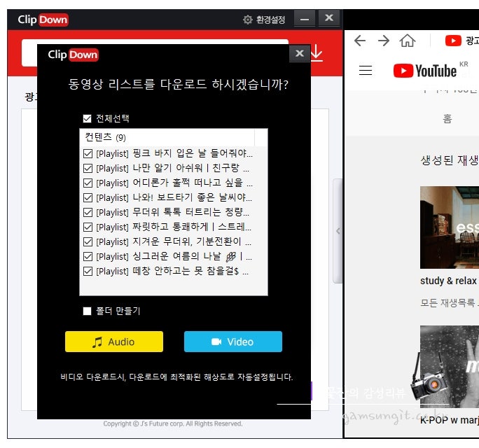Click the red YouTube shortcut icon in browser toolbar

[x=453, y=41]
